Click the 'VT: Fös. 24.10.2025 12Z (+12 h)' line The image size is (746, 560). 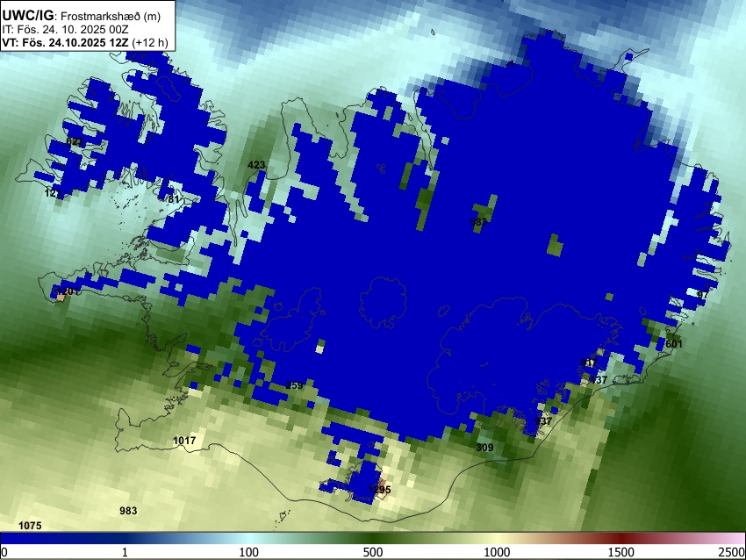pyautogui.click(x=85, y=42)
